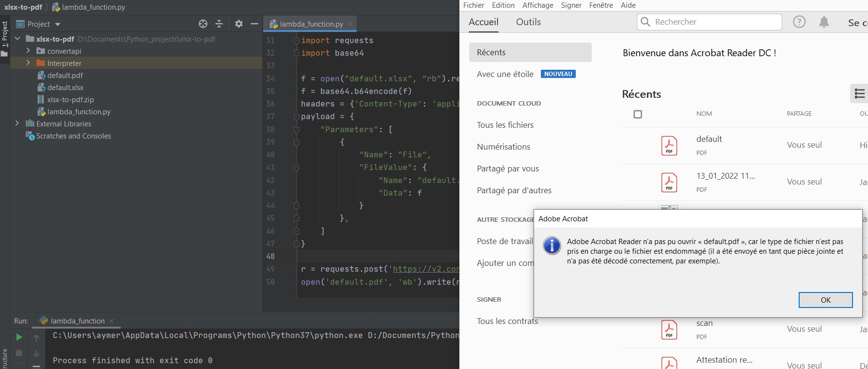The height and width of the screenshot is (369, 868).
Task: Open Avec une étoile section
Action: [x=505, y=74]
